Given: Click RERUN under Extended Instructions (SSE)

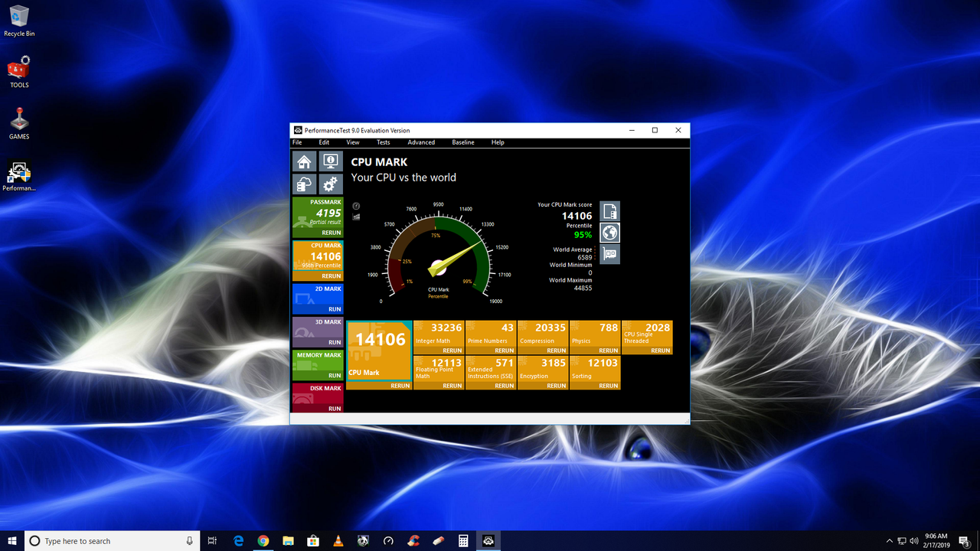Looking at the screenshot, I should click(x=505, y=386).
